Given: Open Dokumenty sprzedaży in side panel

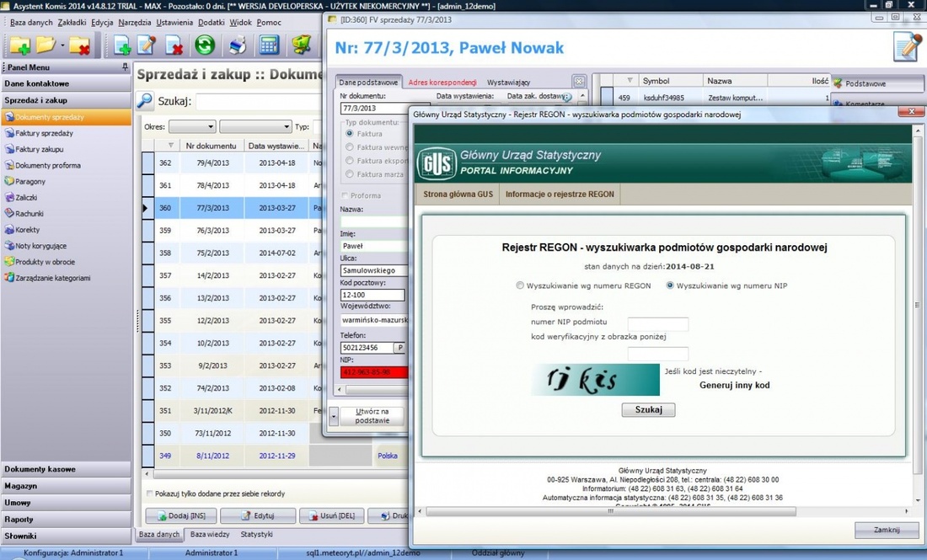Looking at the screenshot, I should coord(67,117).
